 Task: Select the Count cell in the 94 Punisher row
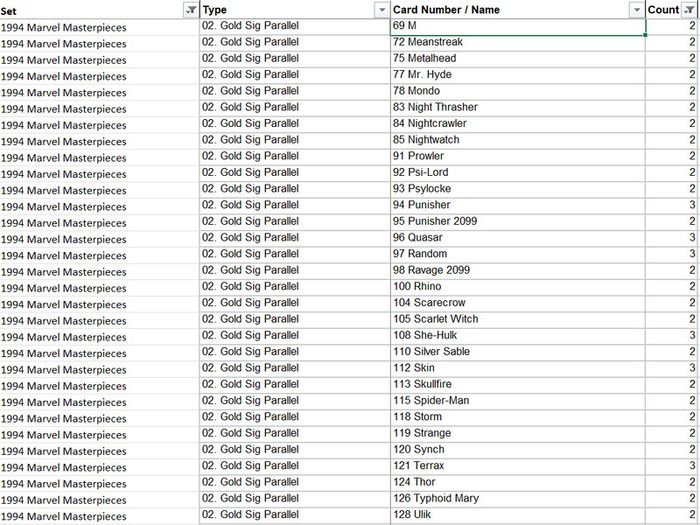[672, 205]
